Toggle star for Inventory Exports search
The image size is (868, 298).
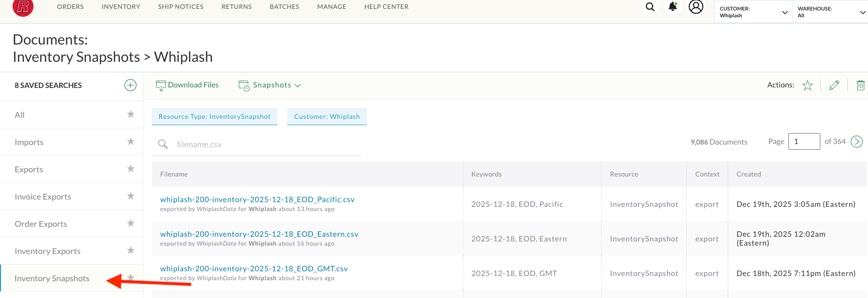(130, 250)
